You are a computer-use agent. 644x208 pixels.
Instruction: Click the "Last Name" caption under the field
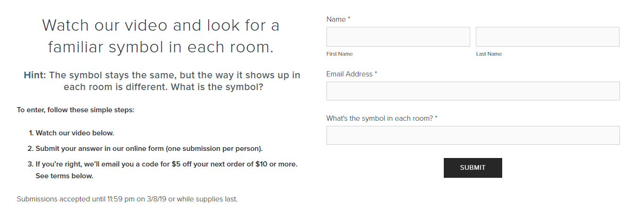coord(489,54)
